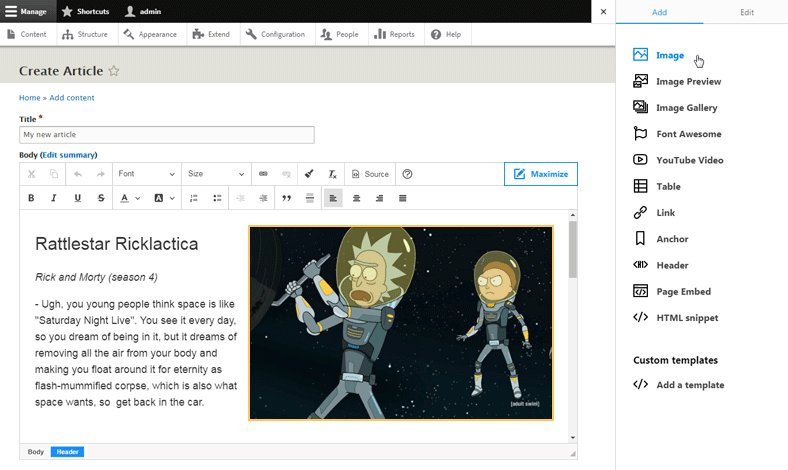Viewport: 788px width, 470px height.
Task: Click the Source button
Action: 370,174
